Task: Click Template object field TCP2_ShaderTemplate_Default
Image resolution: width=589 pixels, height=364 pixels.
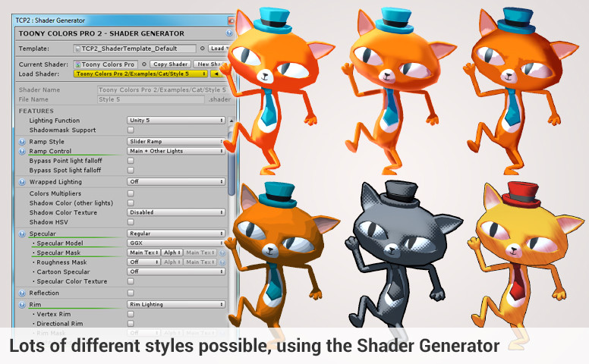Action: (x=134, y=49)
